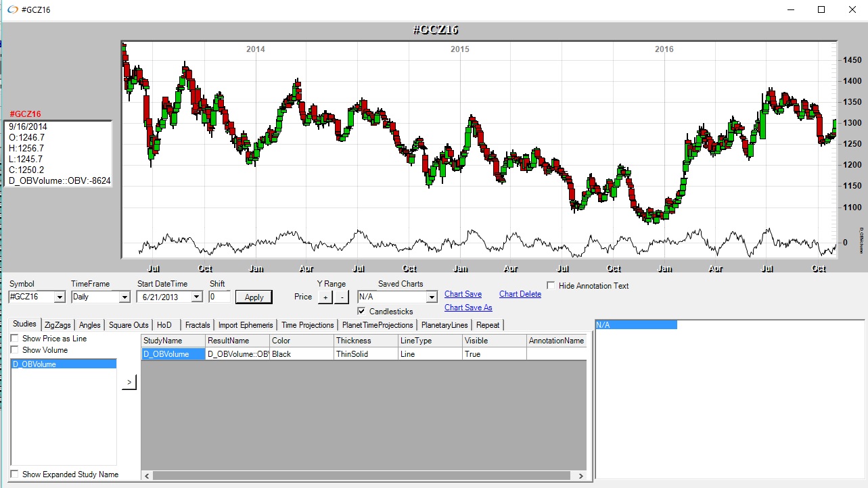Expand the TimeFrame Daily dropdown
Viewport: 868px width, 488px height.
tap(124, 297)
